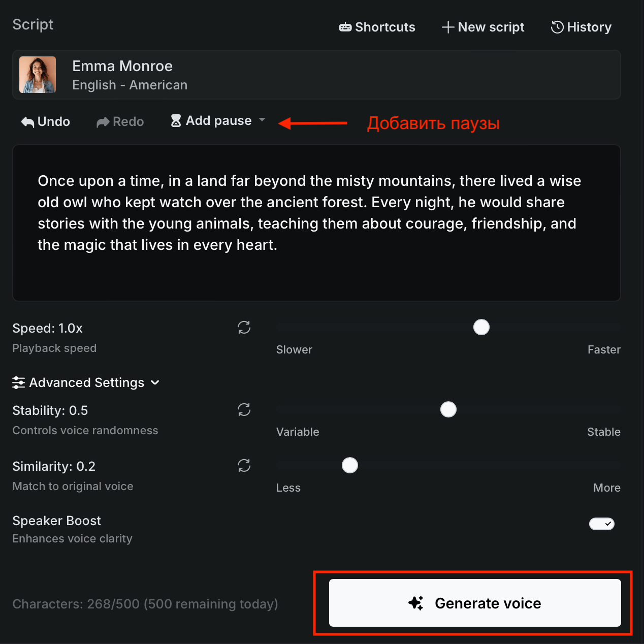Reset Similarity with its refresh icon
Viewport: 644px width, 644px height.
click(x=244, y=466)
